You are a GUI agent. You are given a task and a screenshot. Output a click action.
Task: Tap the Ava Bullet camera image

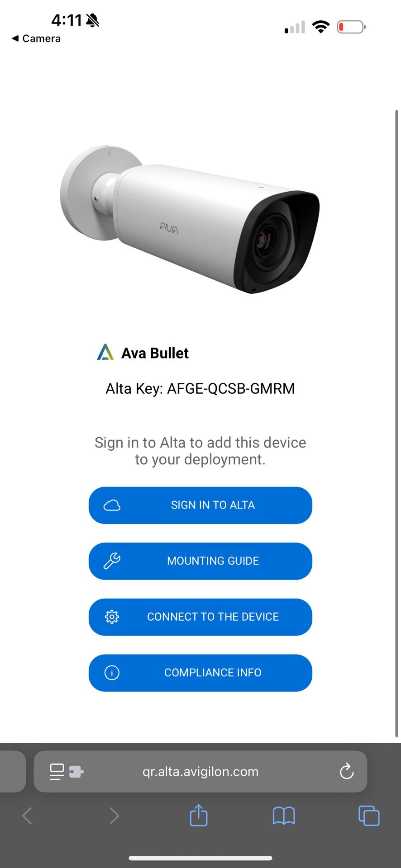[x=190, y=219]
